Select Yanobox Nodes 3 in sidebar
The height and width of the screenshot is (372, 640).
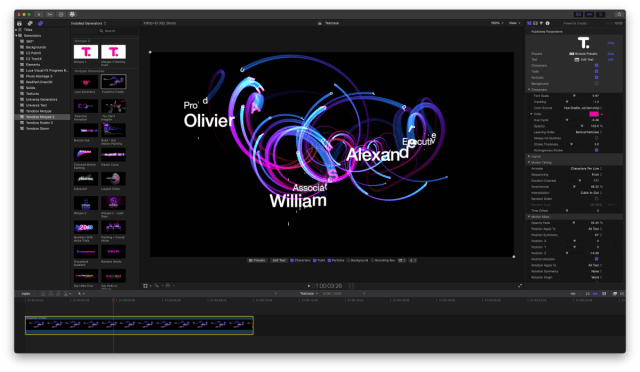click(39, 123)
